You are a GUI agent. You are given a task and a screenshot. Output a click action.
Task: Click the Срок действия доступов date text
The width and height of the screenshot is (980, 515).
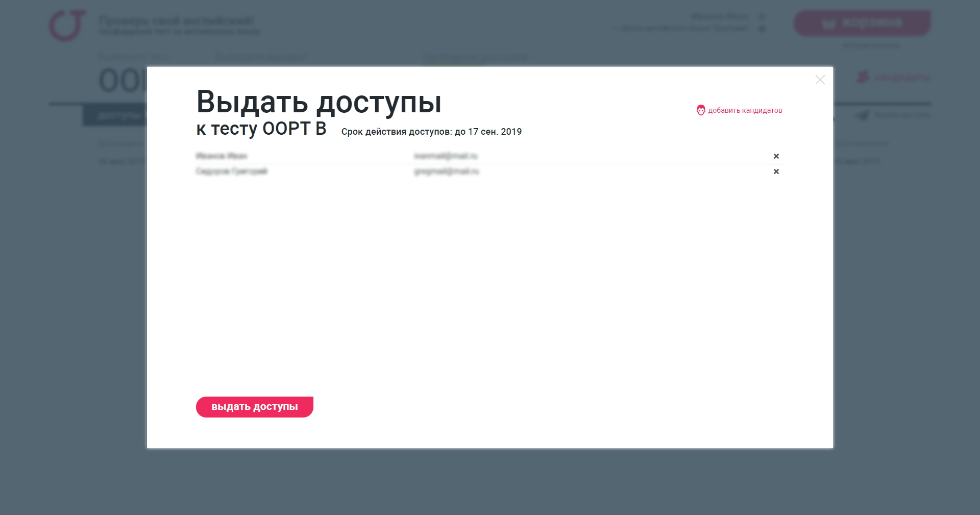click(431, 132)
